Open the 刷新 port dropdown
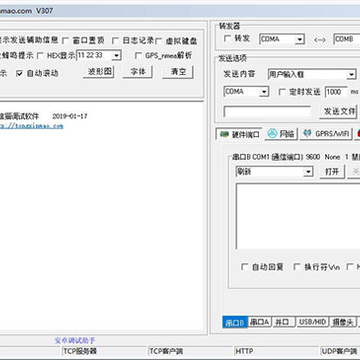This screenshot has width=360, height=360. [x=274, y=172]
